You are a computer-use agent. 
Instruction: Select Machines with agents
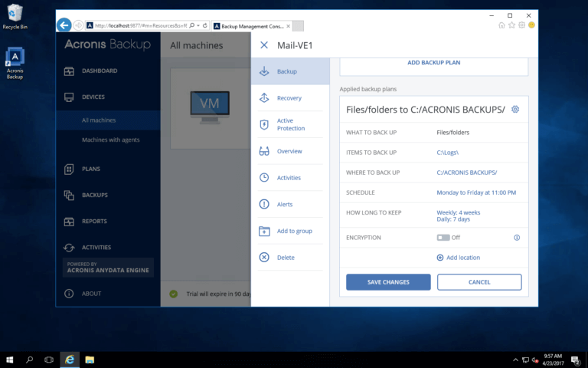(x=110, y=140)
